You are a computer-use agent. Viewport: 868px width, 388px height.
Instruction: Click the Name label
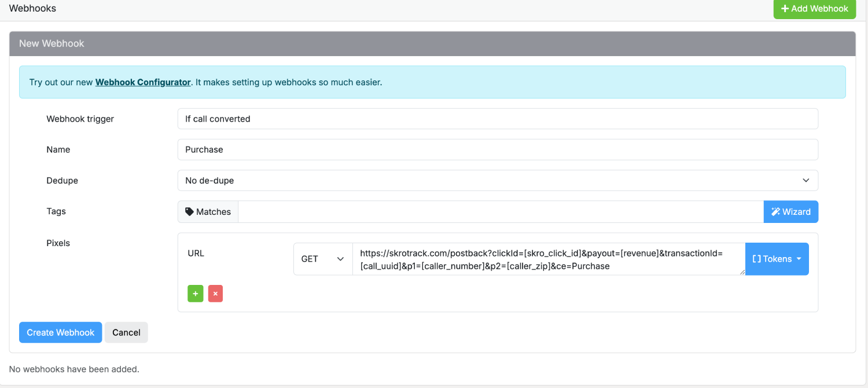coord(58,149)
